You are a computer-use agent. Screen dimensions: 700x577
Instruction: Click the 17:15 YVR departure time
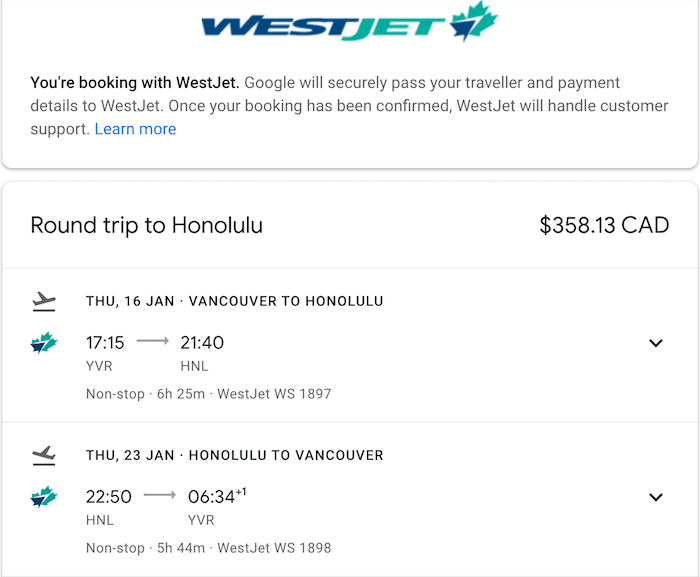pos(105,343)
